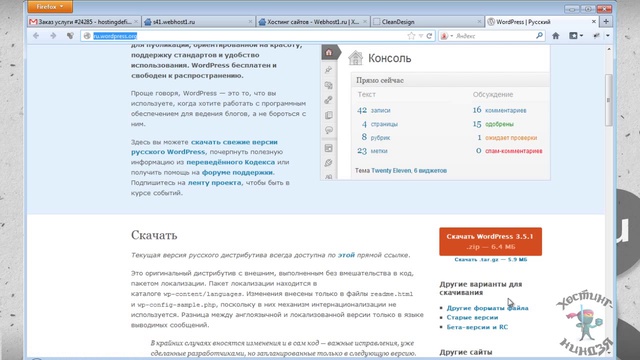Open the 'спам-комментариев' link
Screen dimensions: 640x360
[x=513, y=151]
